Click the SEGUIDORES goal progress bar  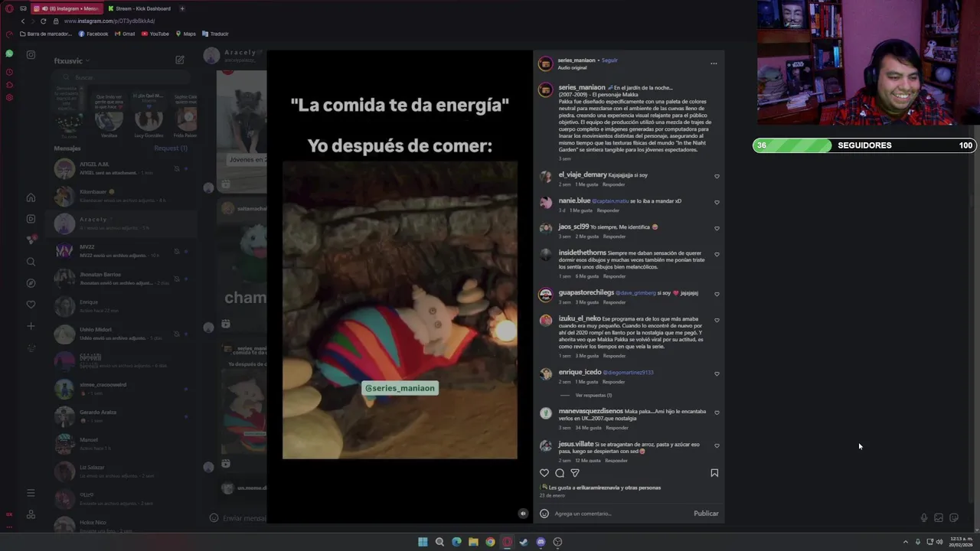[864, 145]
